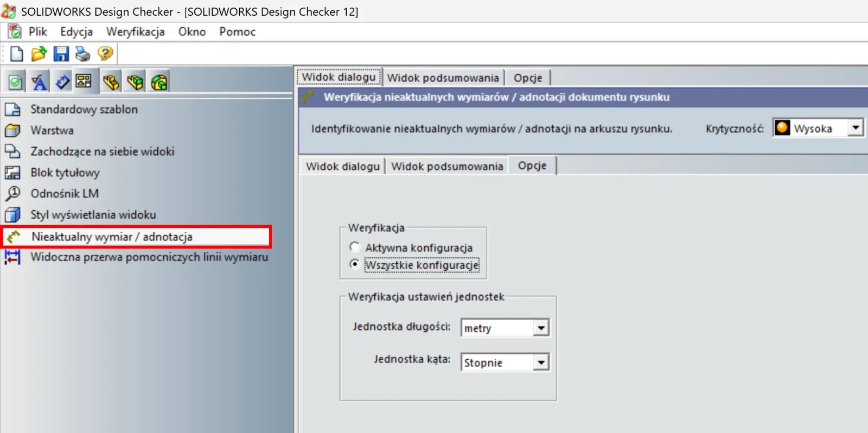Switch to the upper Widok podsumowania tab
Viewport: 868px width, 433px height.
pyautogui.click(x=443, y=78)
